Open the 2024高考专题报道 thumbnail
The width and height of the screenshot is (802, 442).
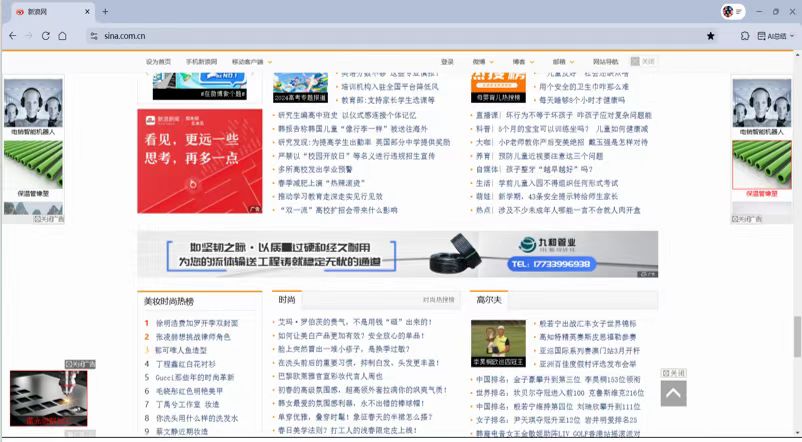pos(300,87)
